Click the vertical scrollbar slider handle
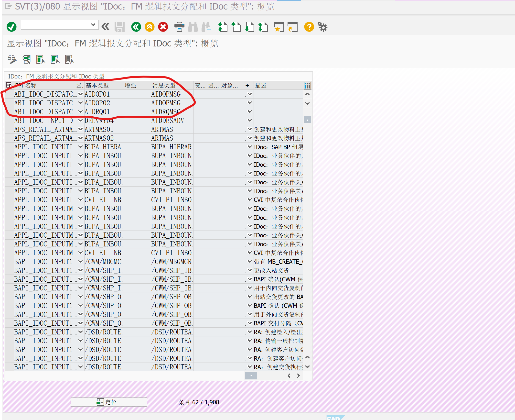515x420 pixels. [x=307, y=120]
